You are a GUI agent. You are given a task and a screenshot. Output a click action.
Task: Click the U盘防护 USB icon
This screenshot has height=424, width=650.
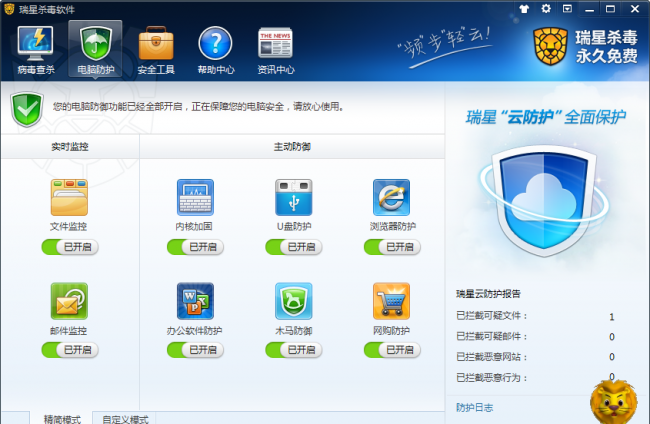click(x=293, y=197)
